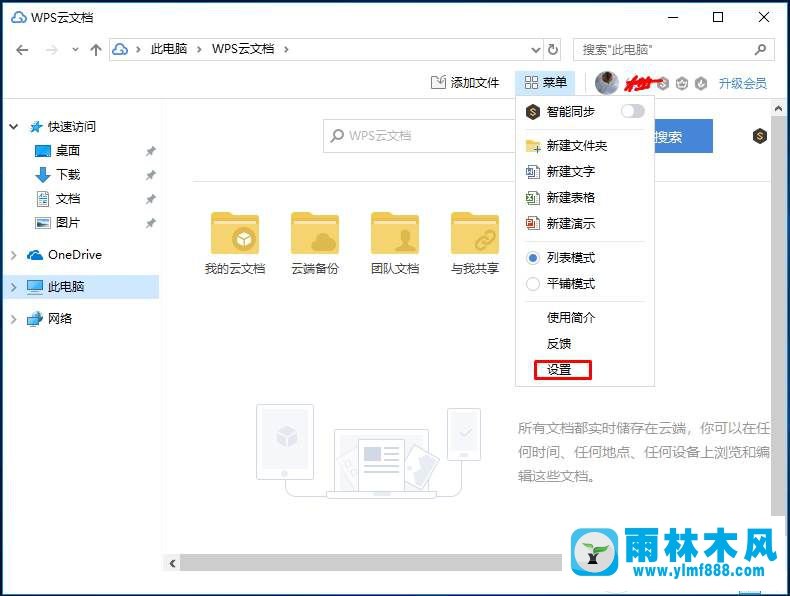
Task: Expand the 网络 tree node
Action: (14, 319)
